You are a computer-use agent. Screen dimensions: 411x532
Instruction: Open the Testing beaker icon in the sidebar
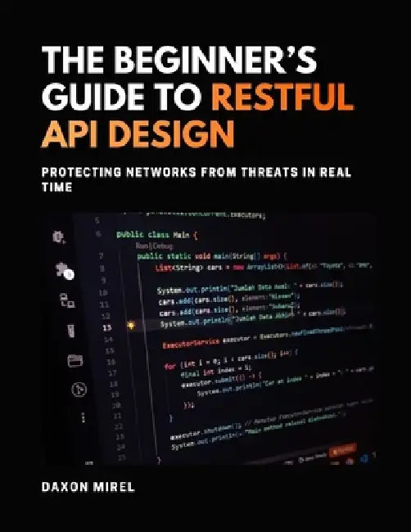[x=70, y=331]
